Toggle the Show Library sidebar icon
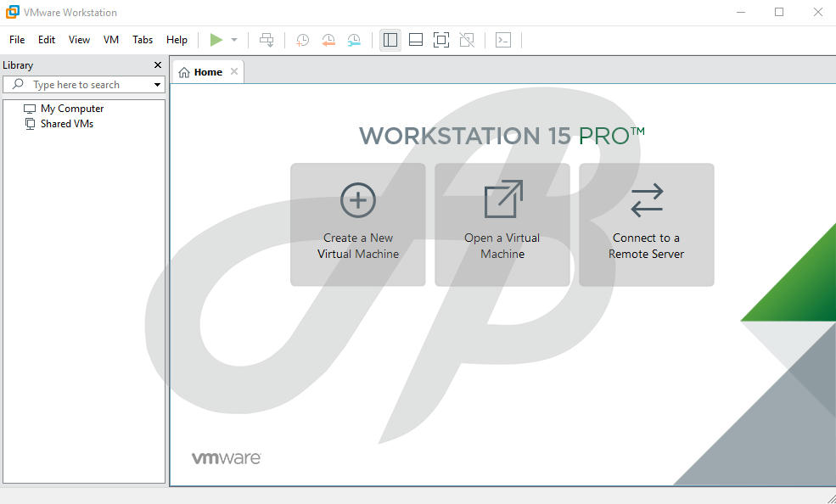 (390, 40)
